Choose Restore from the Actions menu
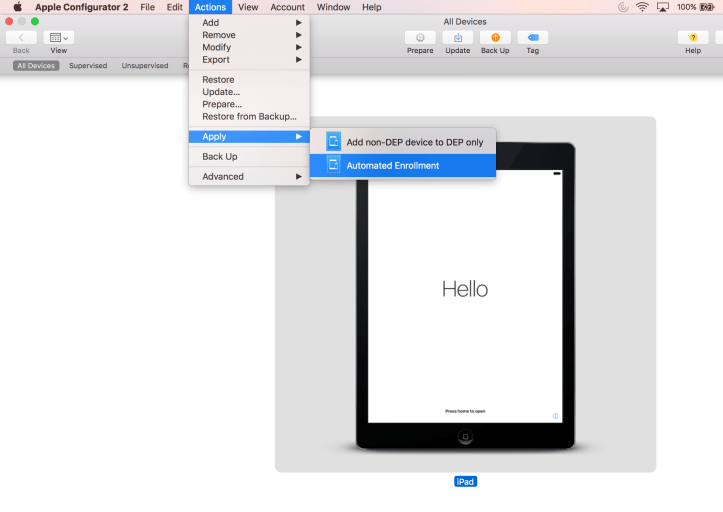Viewport: 723px width, 512px height. point(249,79)
